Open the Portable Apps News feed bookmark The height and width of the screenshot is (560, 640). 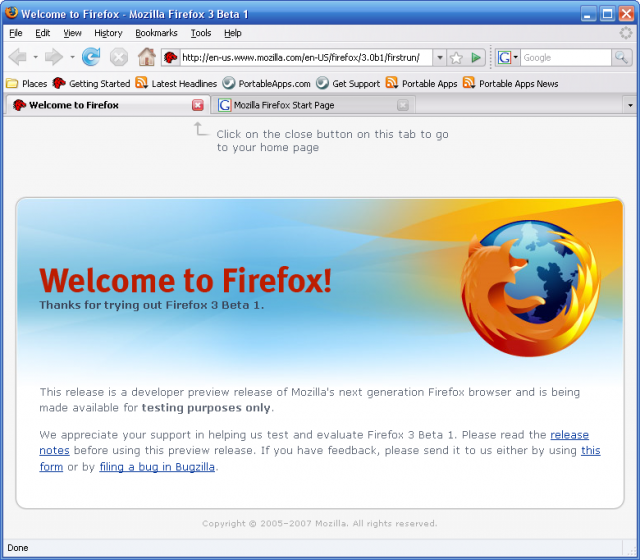pos(511,84)
